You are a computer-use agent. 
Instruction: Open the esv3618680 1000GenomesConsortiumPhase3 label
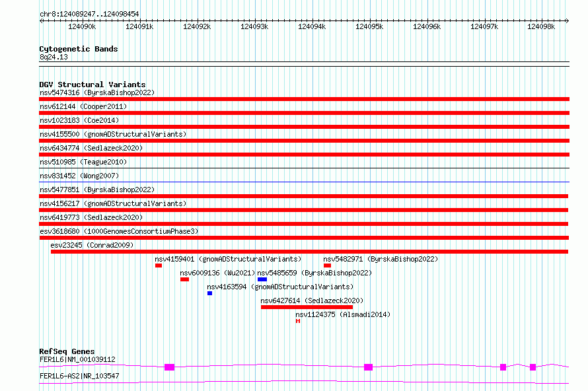click(119, 231)
